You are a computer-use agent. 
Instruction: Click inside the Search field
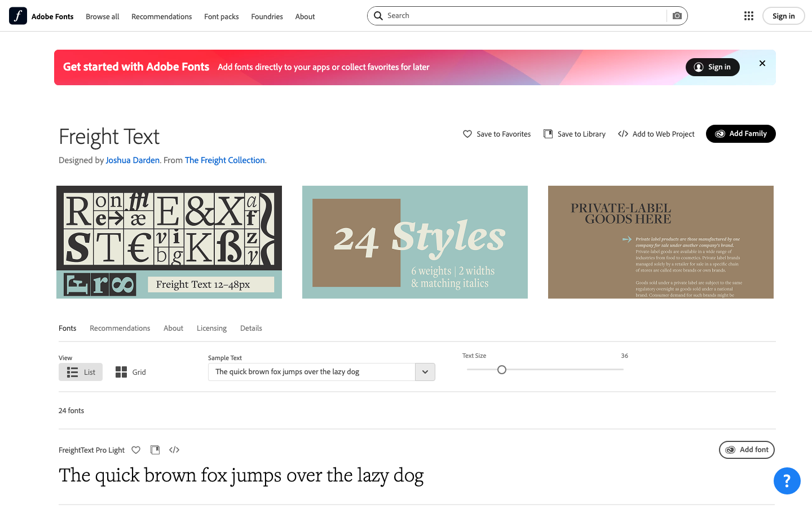click(507, 15)
